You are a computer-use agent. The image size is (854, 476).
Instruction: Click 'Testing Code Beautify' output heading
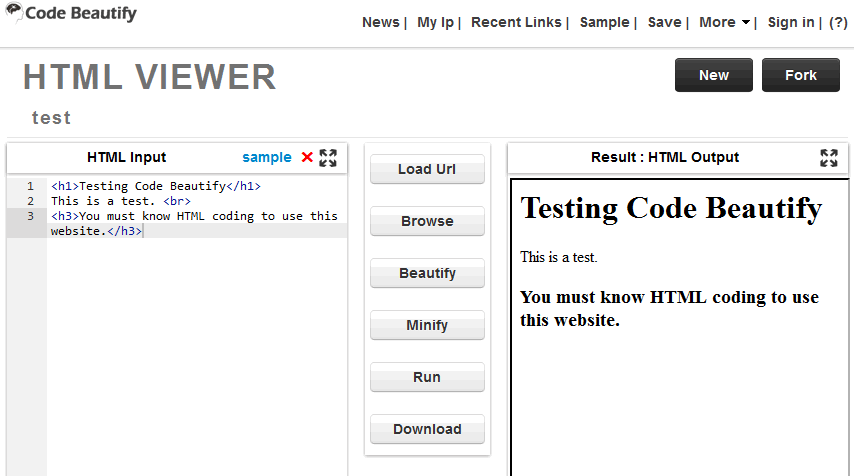click(x=671, y=209)
